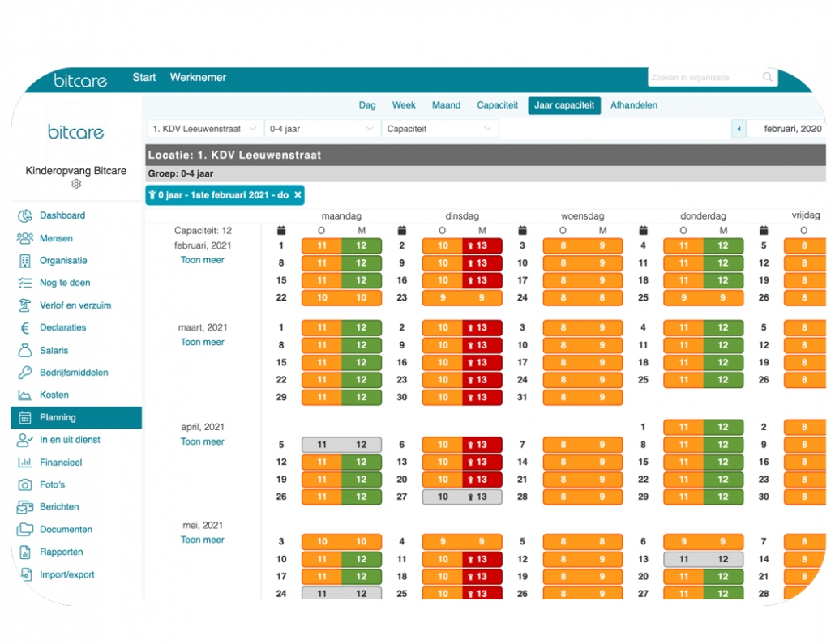
Task: Open Nog te doen checklist icon
Action: click(x=24, y=283)
